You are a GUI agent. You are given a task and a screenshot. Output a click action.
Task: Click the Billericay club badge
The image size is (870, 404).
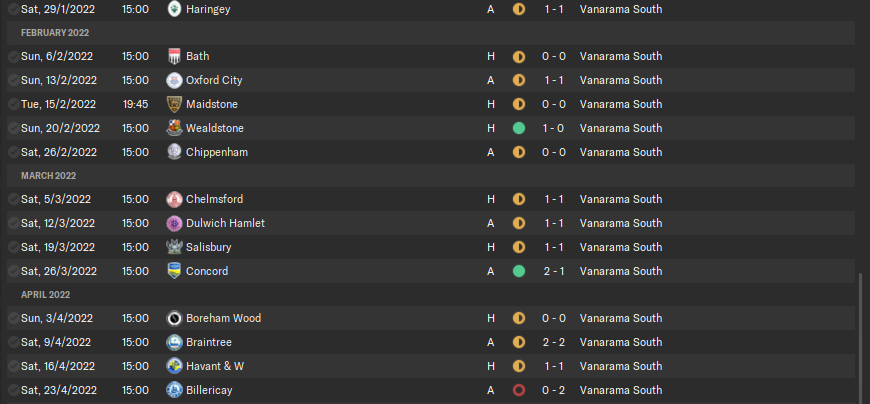174,390
